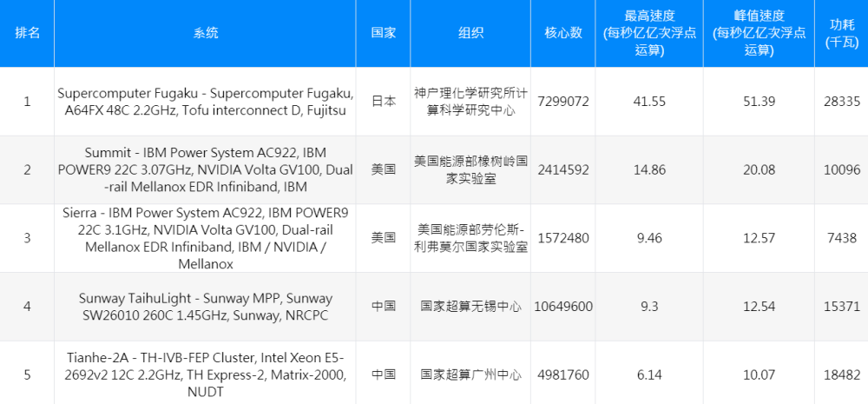
Task: Select the Tianhe-2A system cell
Action: pos(206,374)
